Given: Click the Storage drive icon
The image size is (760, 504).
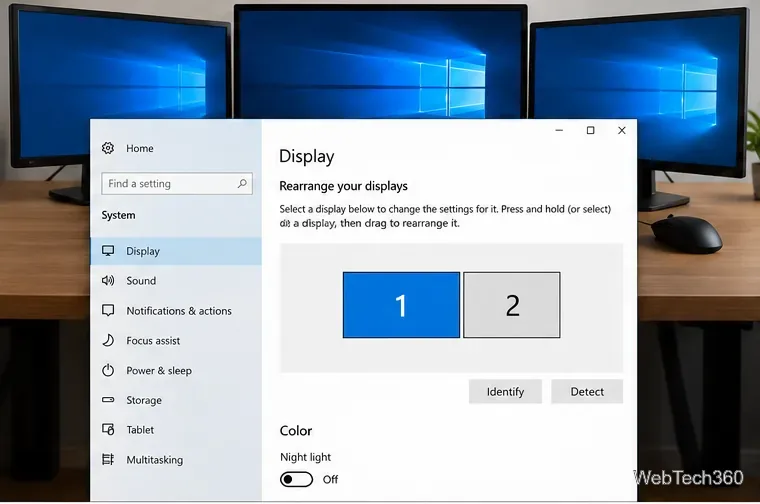Looking at the screenshot, I should pyautogui.click(x=108, y=400).
